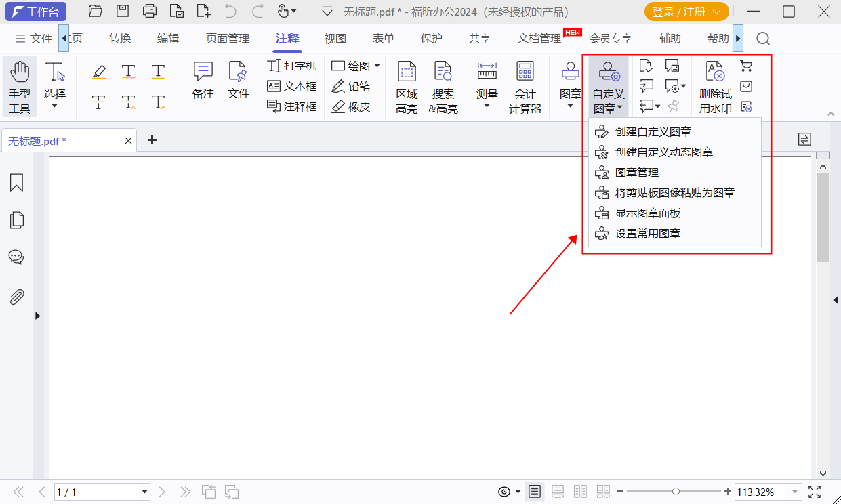Click the 区域高亮 area highlight tool
This screenshot has height=504, width=841.
(407, 86)
